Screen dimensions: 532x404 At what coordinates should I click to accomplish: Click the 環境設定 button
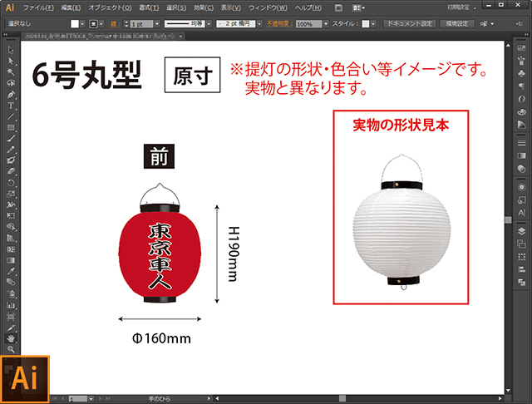coord(457,24)
